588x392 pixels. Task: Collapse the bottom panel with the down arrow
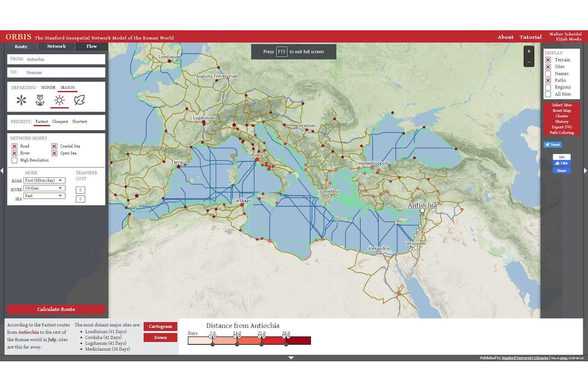tap(291, 358)
